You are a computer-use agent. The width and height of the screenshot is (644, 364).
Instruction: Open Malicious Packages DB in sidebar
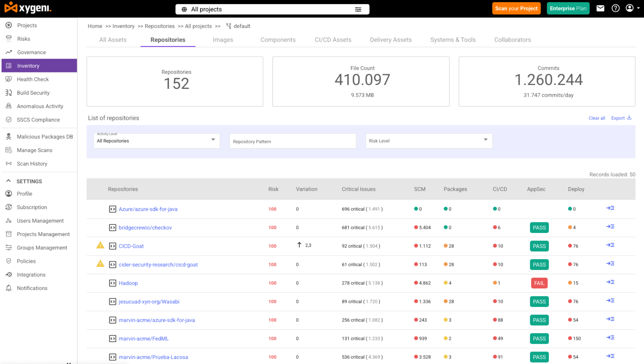click(45, 137)
